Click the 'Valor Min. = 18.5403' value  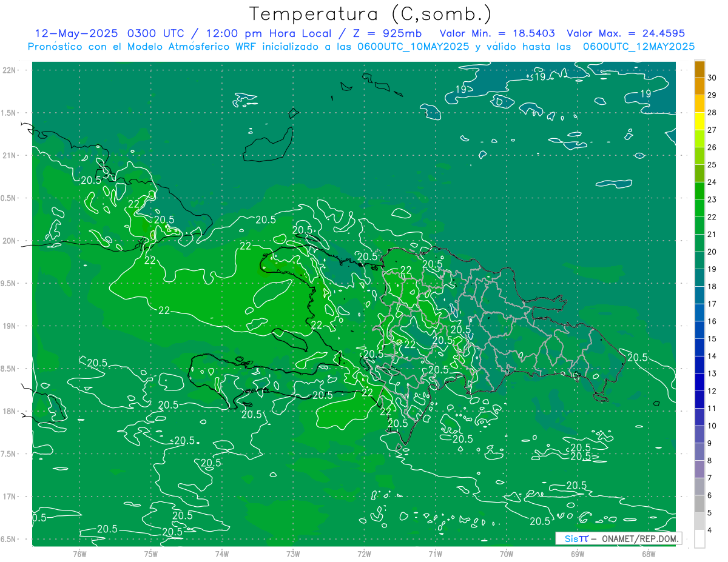click(x=499, y=33)
